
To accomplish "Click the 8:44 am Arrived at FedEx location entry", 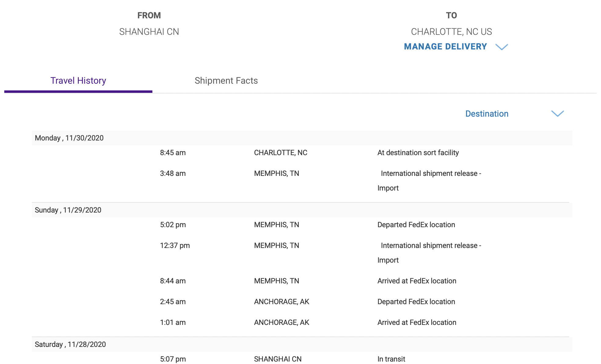I will [x=417, y=281].
